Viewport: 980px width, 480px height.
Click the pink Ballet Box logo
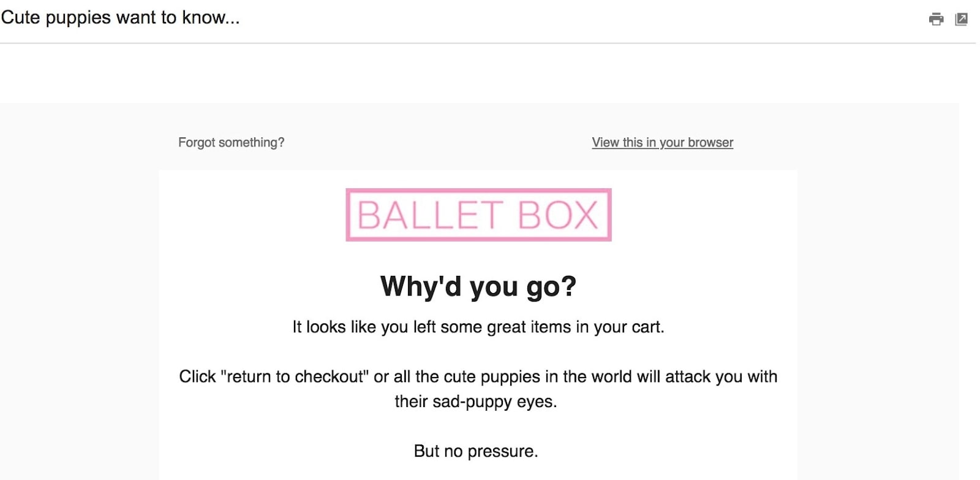pos(478,215)
